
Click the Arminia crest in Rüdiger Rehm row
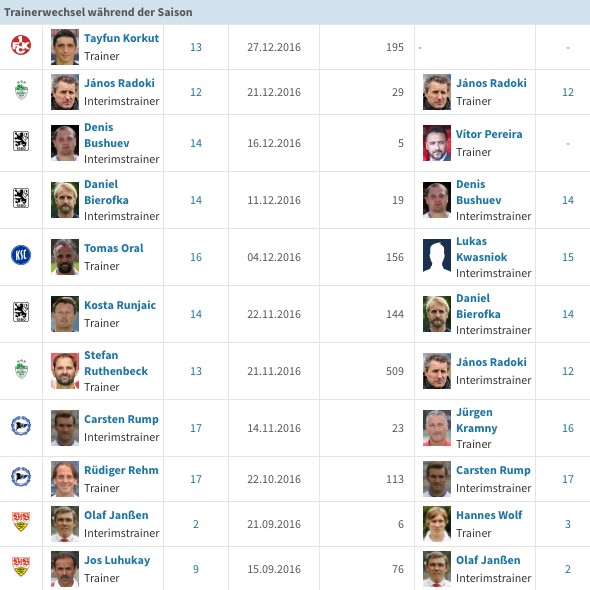21,476
